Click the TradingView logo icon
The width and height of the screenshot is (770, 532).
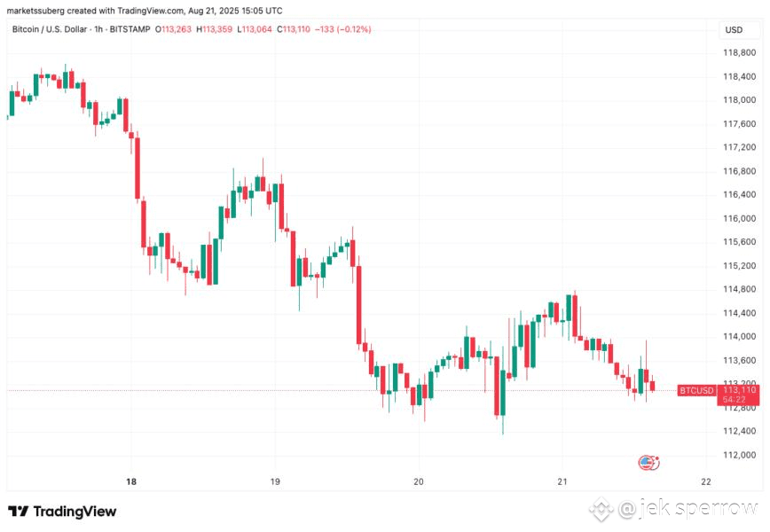click(18, 512)
